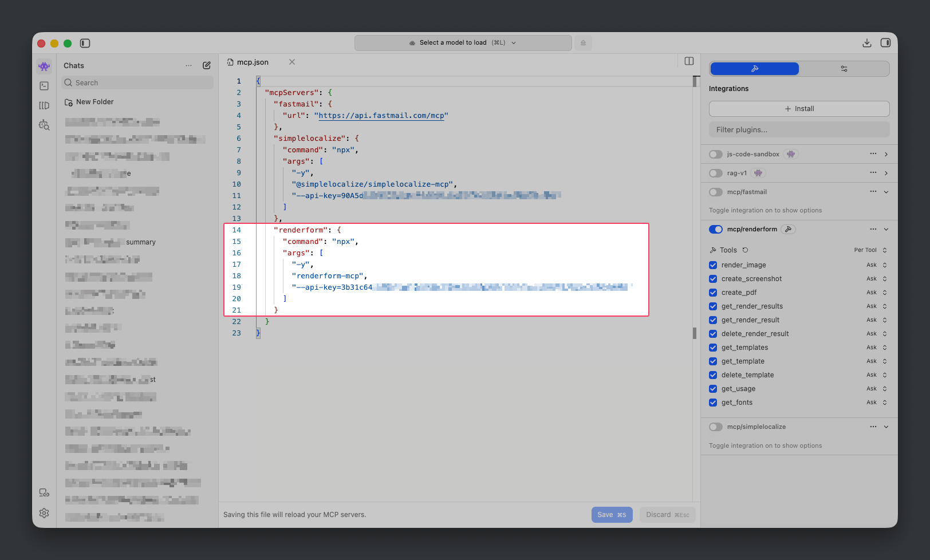Toggle left sidebar panel icon near traffic lights
This screenshot has height=560, width=930.
tap(85, 43)
